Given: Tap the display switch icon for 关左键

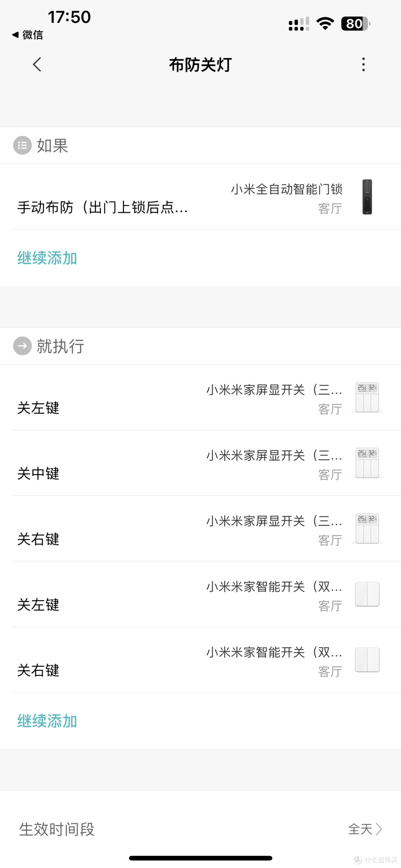Looking at the screenshot, I should click(x=367, y=397).
